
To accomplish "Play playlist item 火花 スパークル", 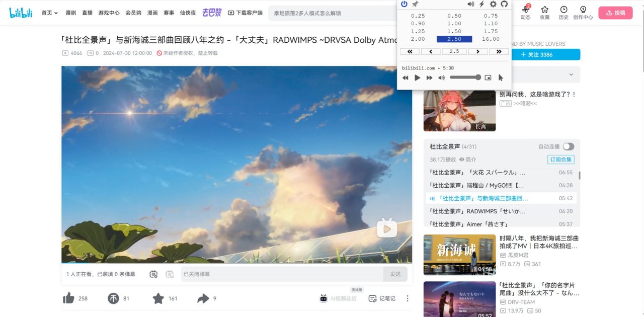I will point(501,172).
